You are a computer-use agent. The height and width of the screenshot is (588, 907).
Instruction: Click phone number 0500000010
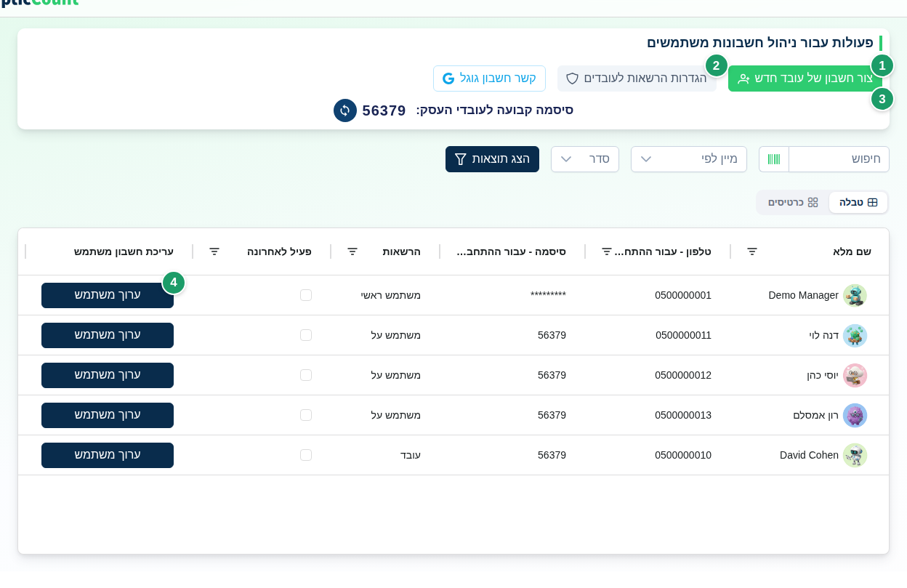(683, 455)
